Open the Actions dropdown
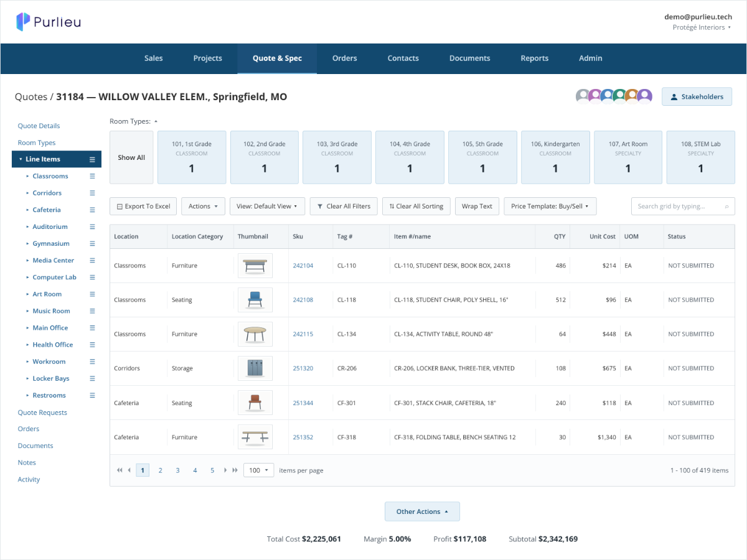 tap(203, 207)
